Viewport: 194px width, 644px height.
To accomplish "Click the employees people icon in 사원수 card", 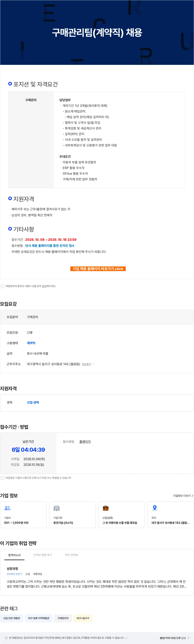I will [7, 508].
